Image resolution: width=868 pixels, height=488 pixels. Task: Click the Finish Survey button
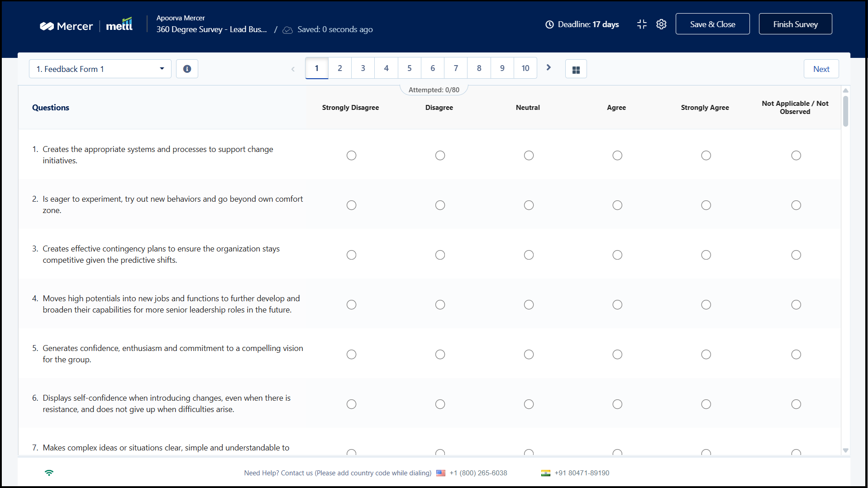click(795, 24)
